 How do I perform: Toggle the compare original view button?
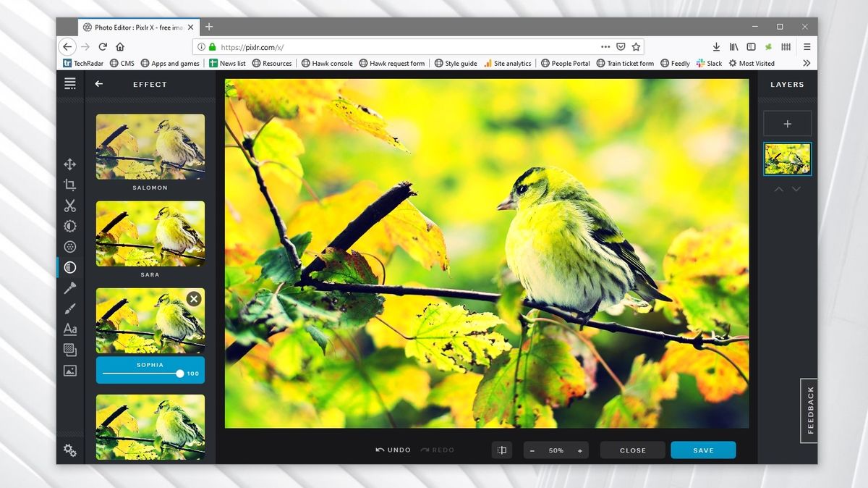tap(502, 450)
